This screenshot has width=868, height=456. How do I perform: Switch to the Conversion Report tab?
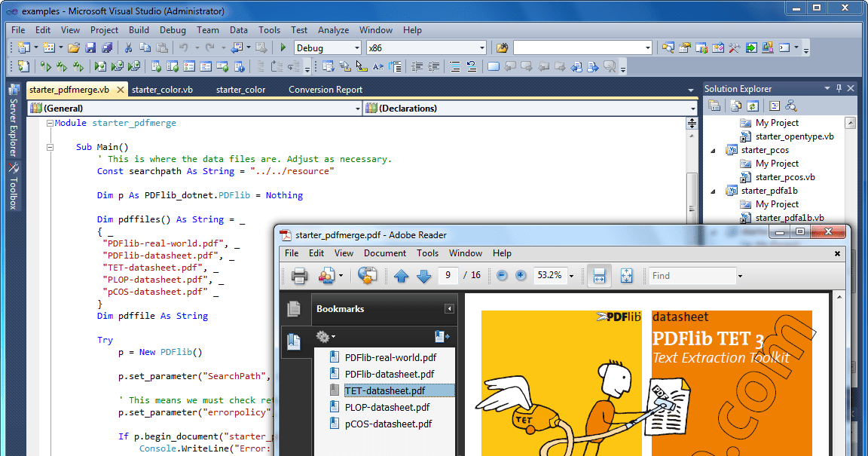pos(325,89)
